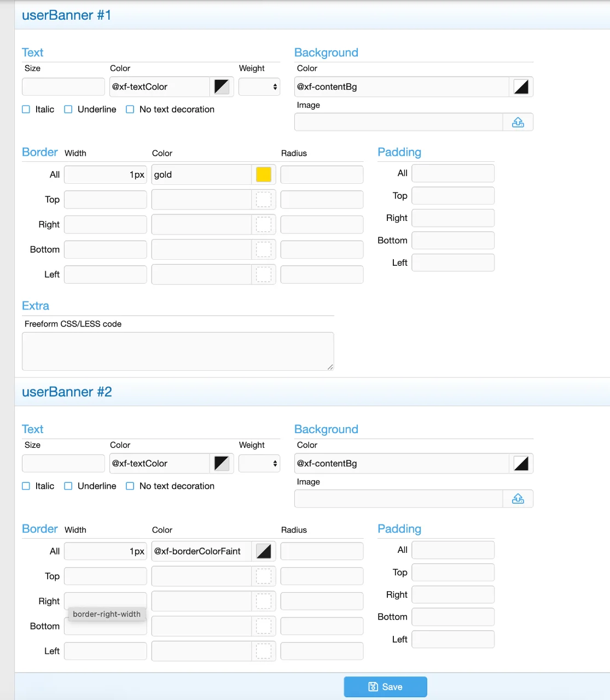Click upload icon for userBanner #1 background image
This screenshot has height=700, width=610.
click(x=518, y=122)
